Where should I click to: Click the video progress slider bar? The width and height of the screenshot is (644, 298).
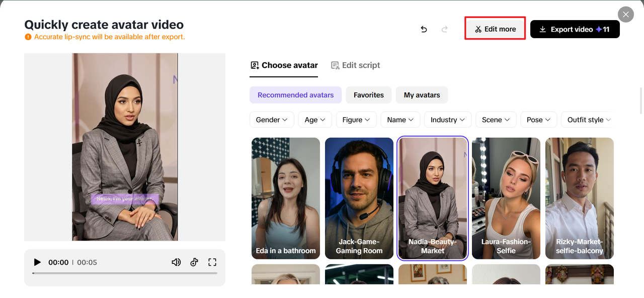(x=125, y=273)
